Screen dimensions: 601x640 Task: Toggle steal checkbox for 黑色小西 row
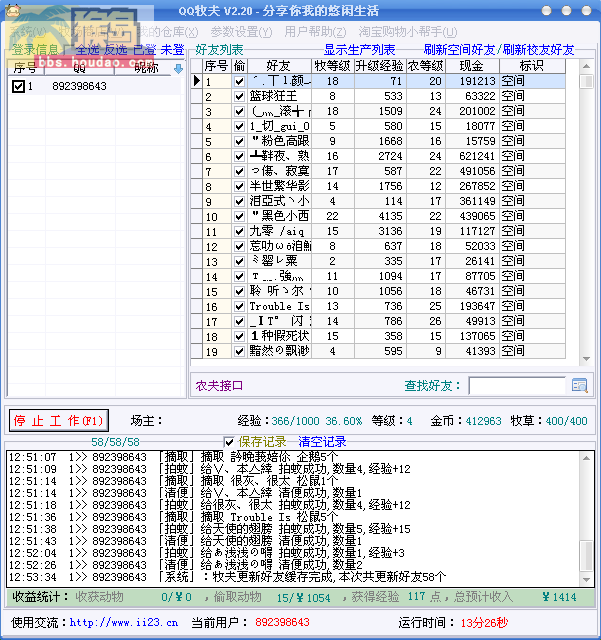coord(239,216)
